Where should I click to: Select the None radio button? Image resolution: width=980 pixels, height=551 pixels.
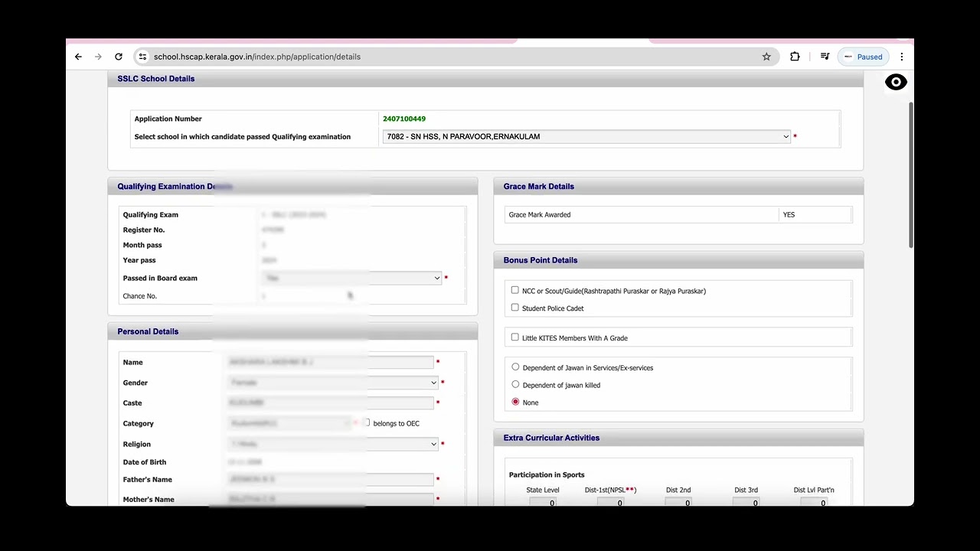coord(515,402)
